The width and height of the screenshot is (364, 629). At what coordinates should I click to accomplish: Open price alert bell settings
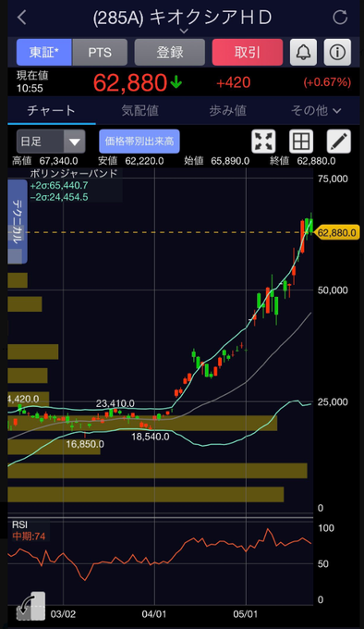(x=303, y=52)
